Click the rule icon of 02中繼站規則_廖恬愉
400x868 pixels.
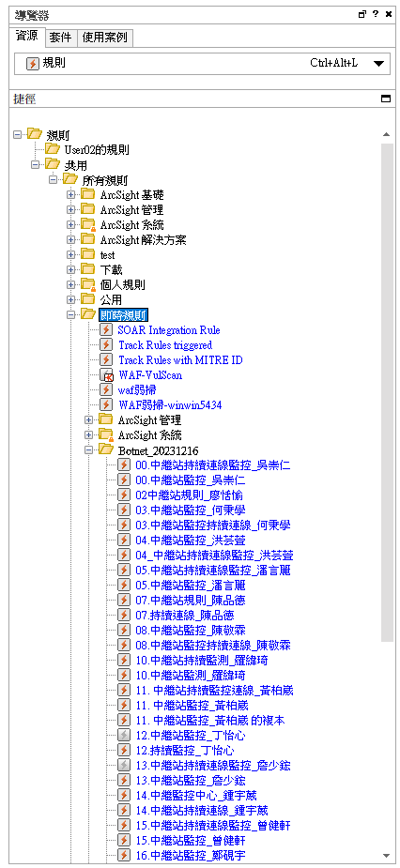(x=124, y=495)
